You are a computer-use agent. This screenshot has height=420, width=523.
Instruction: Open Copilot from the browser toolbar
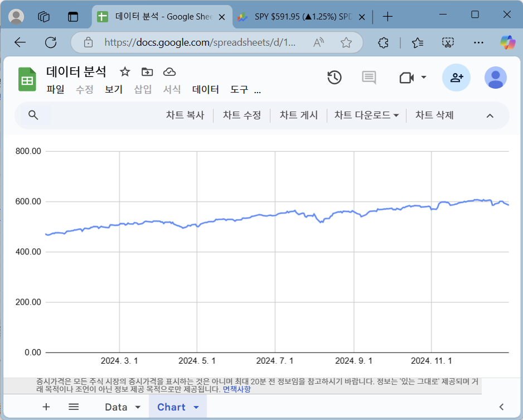pyautogui.click(x=508, y=42)
